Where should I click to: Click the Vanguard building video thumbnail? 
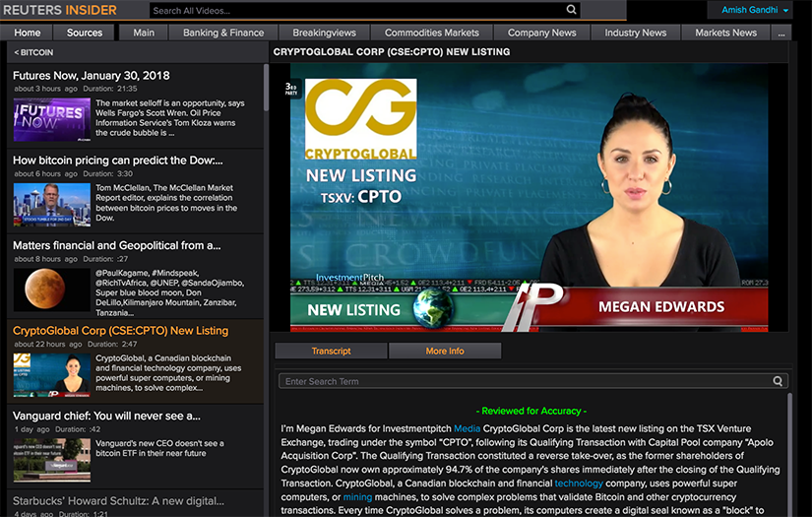coord(52,460)
